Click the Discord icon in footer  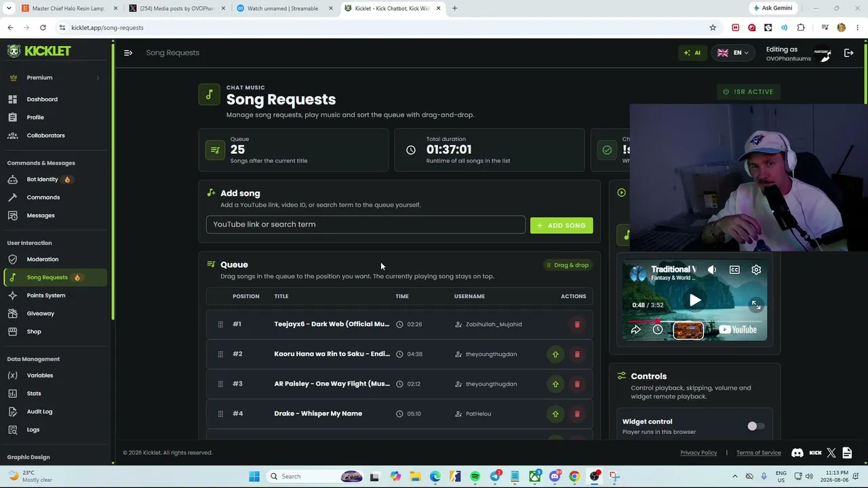tap(797, 453)
